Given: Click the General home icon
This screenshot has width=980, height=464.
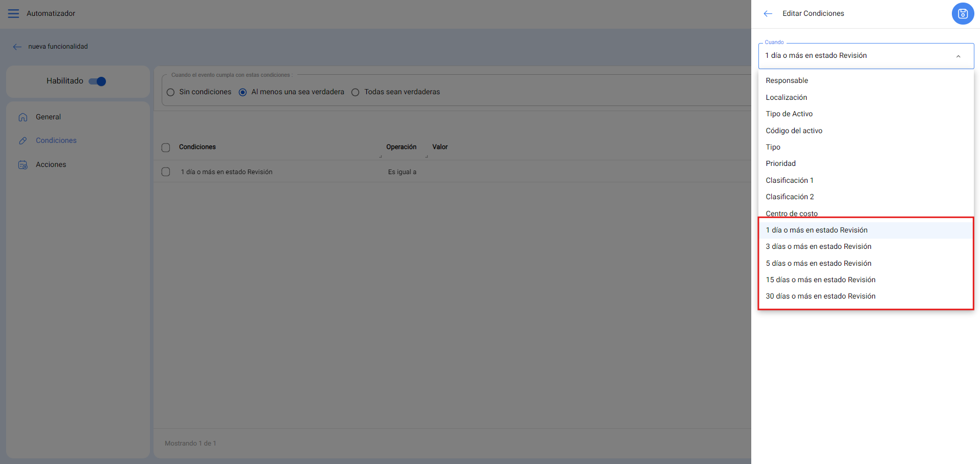Looking at the screenshot, I should (x=23, y=117).
